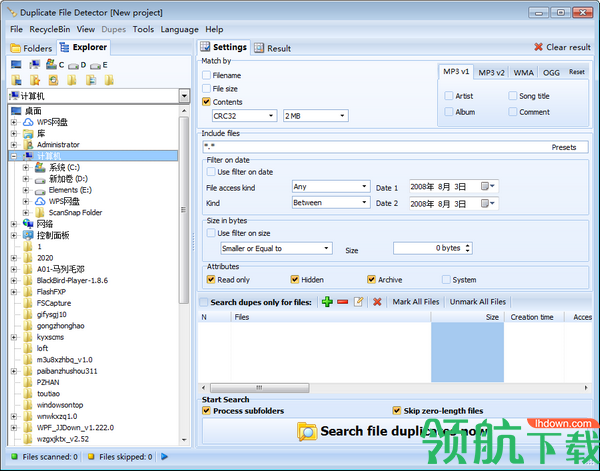
Task: Select the paibanzhushou311 folder
Action: [67, 371]
